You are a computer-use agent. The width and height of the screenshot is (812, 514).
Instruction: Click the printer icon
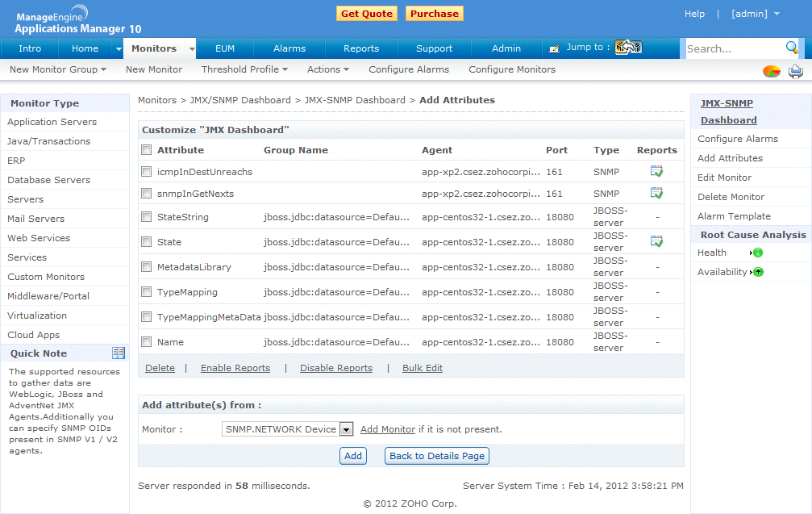(x=795, y=71)
